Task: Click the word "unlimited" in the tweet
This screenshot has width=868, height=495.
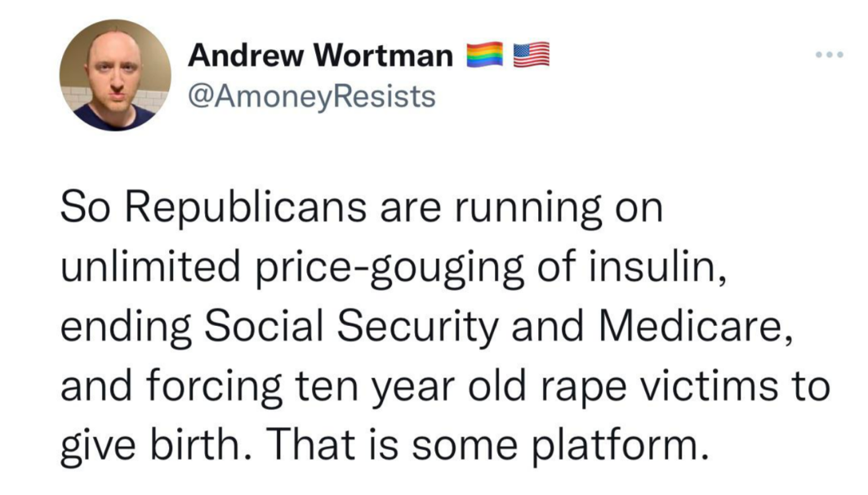Action: tap(150, 265)
